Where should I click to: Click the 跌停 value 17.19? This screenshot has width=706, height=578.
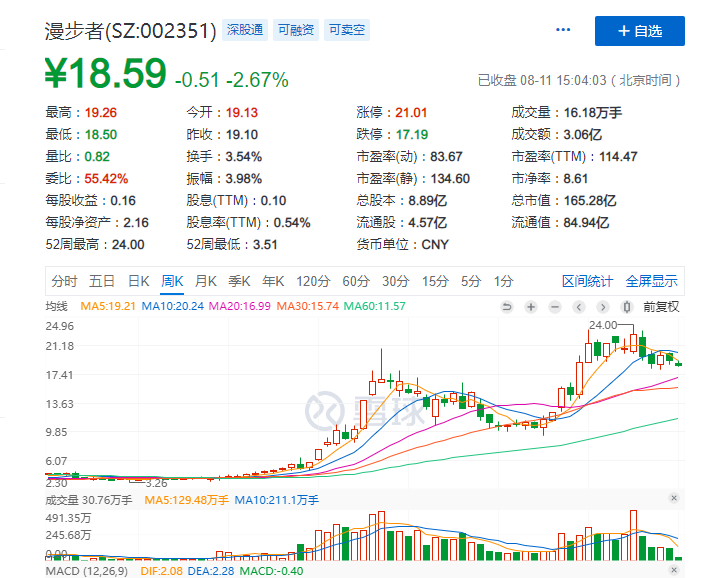412,135
